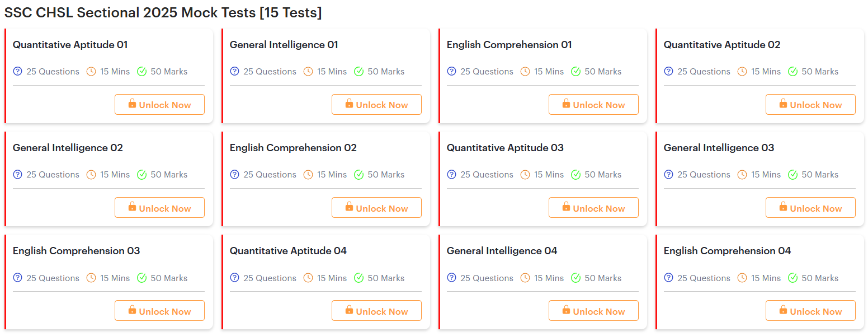Unlock the Quantitative Aptitude 03 test
Image resolution: width=868 pixels, height=336 pixels.
pyautogui.click(x=593, y=207)
